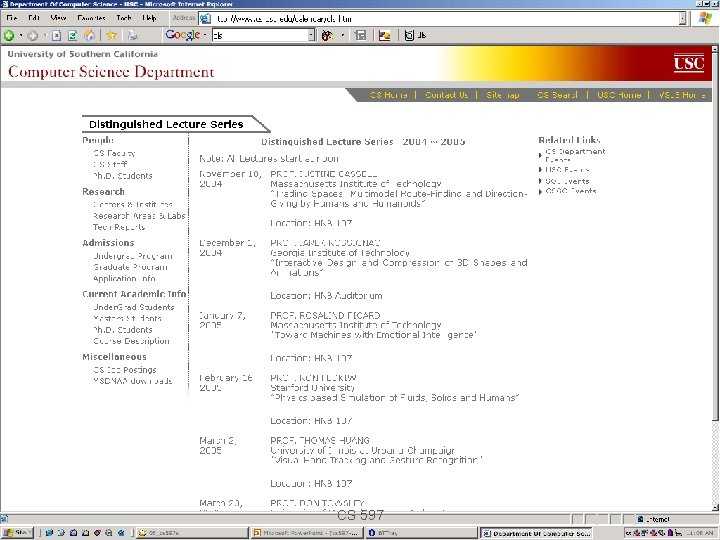Open the View menu
The width and height of the screenshot is (720, 540).
coord(58,18)
